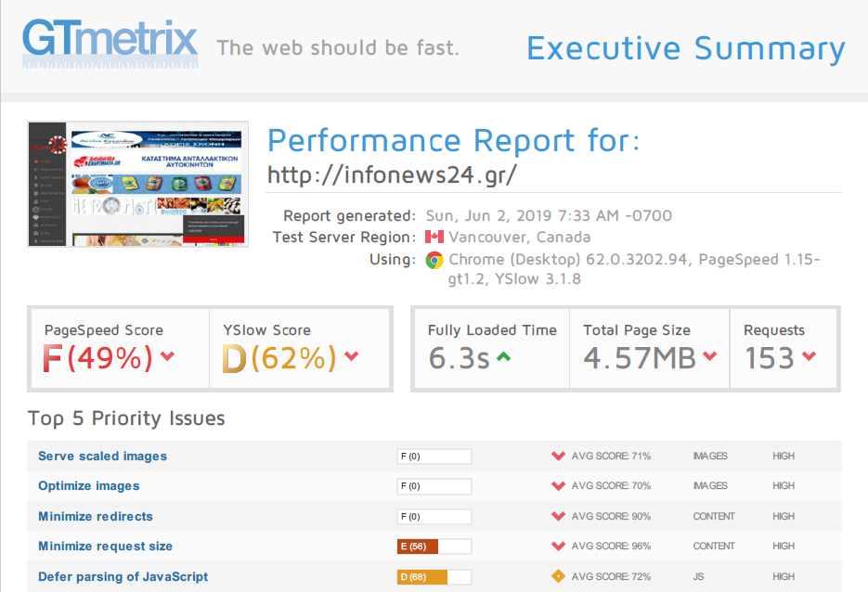Click the D (68) score bar
This screenshot has width=868, height=592.
(x=434, y=576)
